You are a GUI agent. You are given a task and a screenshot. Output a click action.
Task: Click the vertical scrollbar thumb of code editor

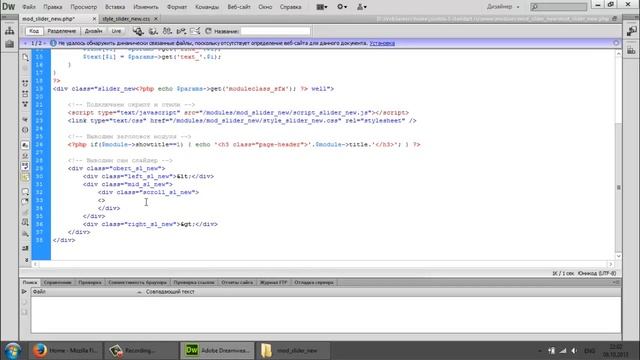pos(618,187)
